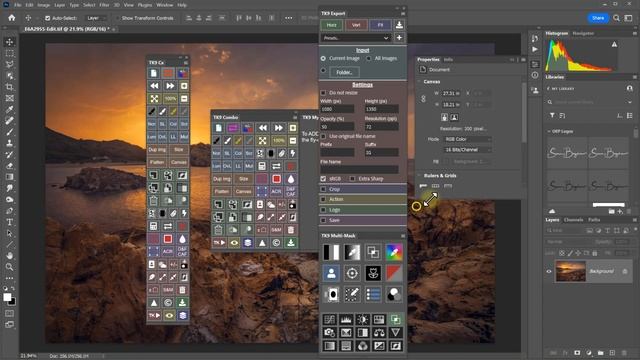Enable the Extra Sharp checkbox
This screenshot has height=360, width=640.
(x=352, y=179)
